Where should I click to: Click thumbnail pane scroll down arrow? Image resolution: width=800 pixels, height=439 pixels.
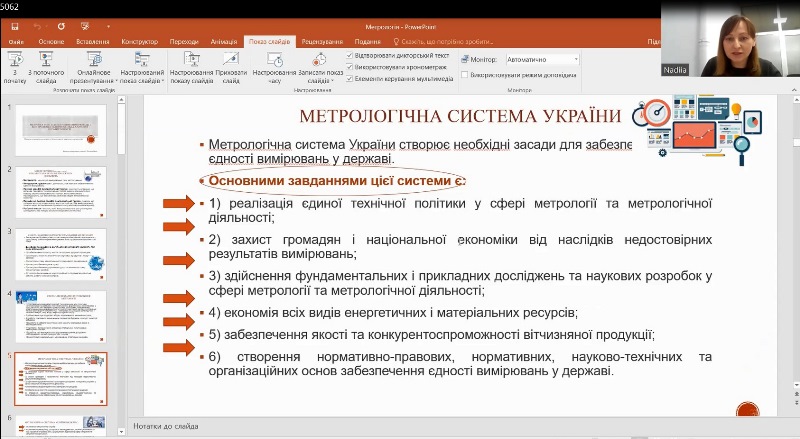coord(121,431)
